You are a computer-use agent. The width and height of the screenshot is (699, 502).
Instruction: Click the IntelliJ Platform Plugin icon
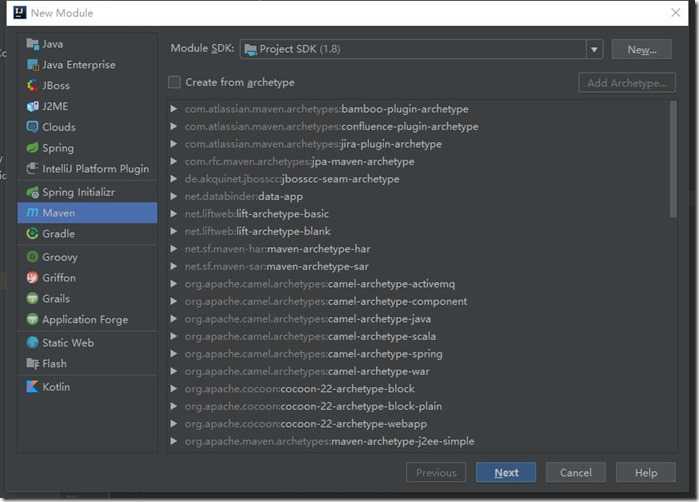(x=33, y=169)
